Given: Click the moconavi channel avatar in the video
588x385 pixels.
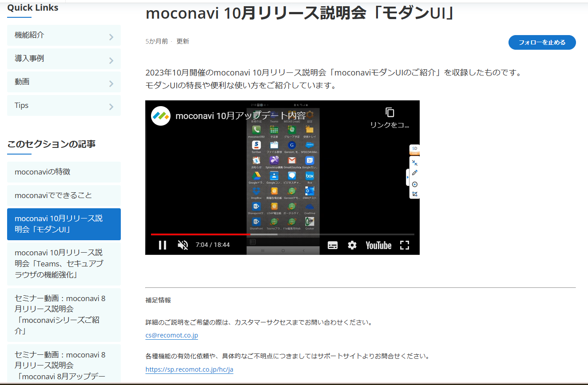Looking at the screenshot, I should click(x=161, y=116).
